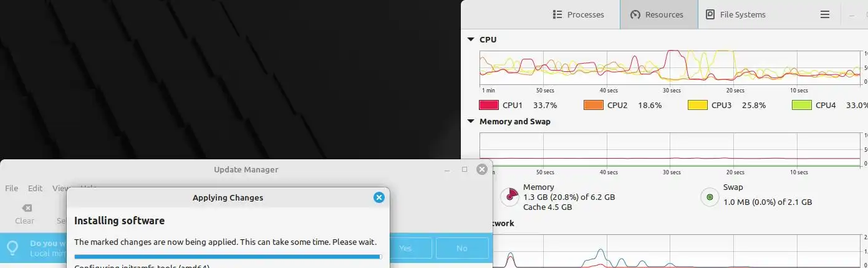Close the Applying Changes dialog
This screenshot has width=868, height=268.
pos(379,197)
